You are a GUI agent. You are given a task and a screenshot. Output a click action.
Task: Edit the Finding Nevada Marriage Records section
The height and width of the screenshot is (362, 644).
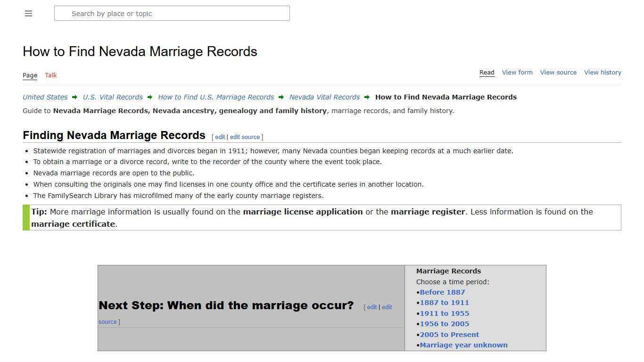(220, 137)
